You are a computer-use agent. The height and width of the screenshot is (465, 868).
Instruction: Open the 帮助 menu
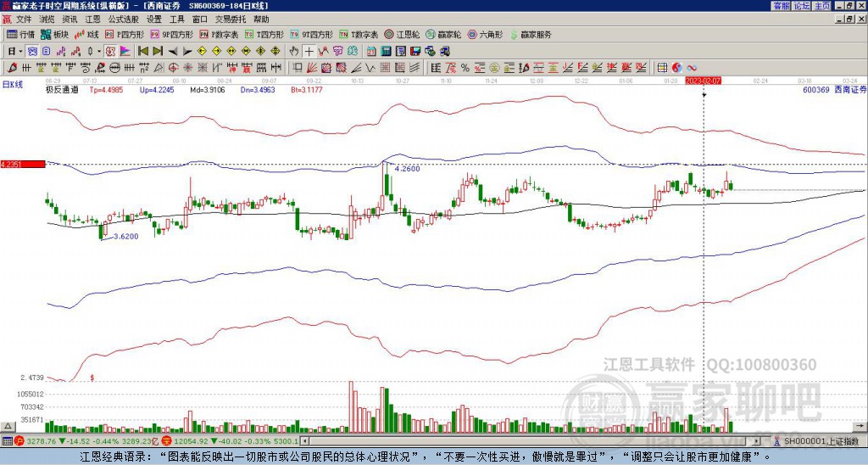(261, 20)
